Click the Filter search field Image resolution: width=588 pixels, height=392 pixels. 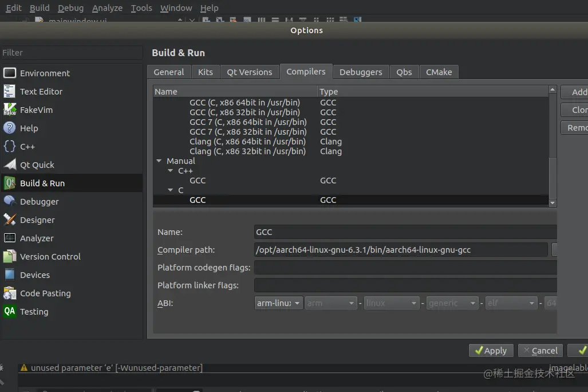pos(71,53)
